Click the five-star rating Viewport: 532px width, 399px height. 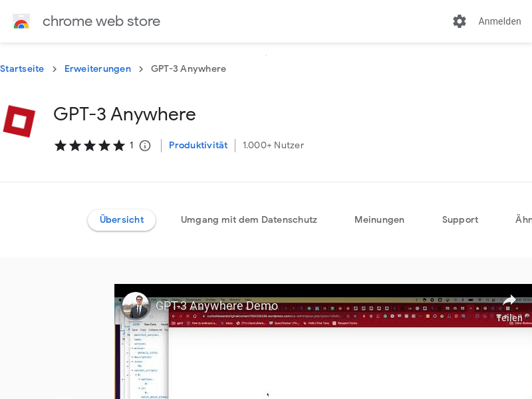(90, 146)
